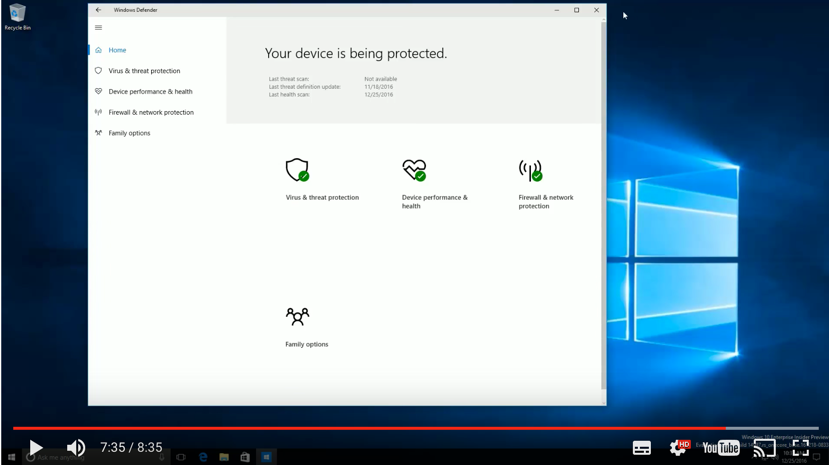This screenshot has height=465, width=829.
Task: Maximize the Windows Defender window
Action: 577,10
